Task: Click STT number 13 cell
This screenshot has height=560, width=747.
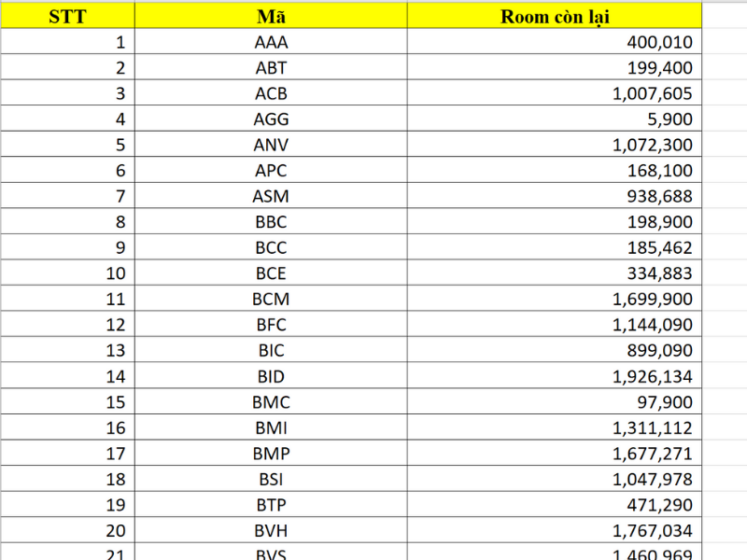Action: pos(67,351)
